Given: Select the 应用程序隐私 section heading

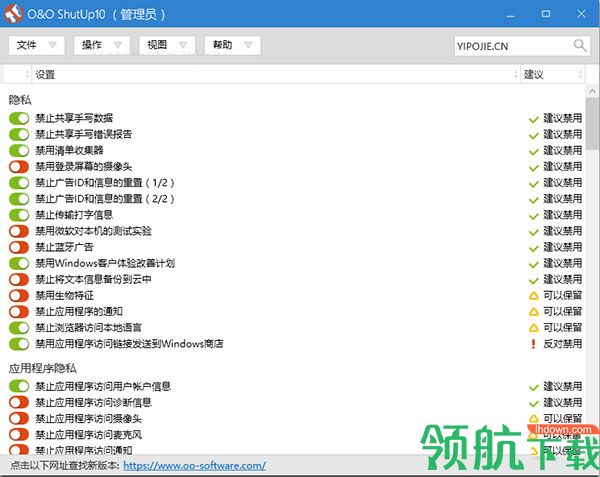Looking at the screenshot, I should click(x=42, y=368).
